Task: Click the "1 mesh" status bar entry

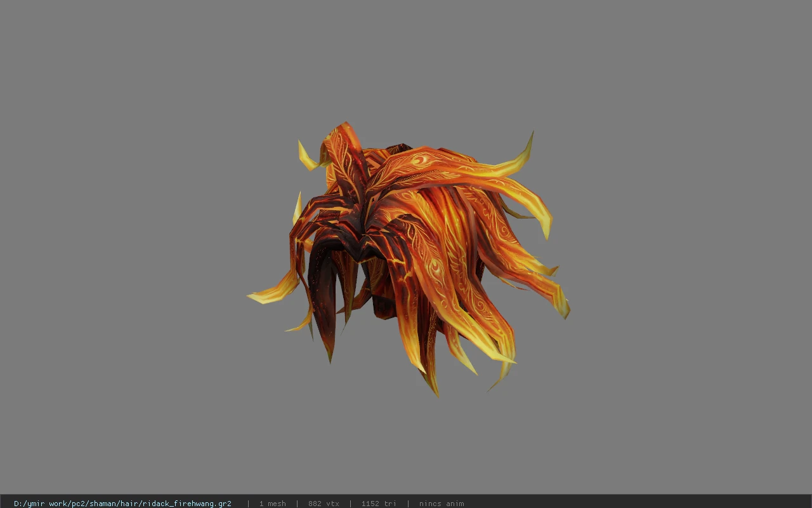Action: (272, 504)
